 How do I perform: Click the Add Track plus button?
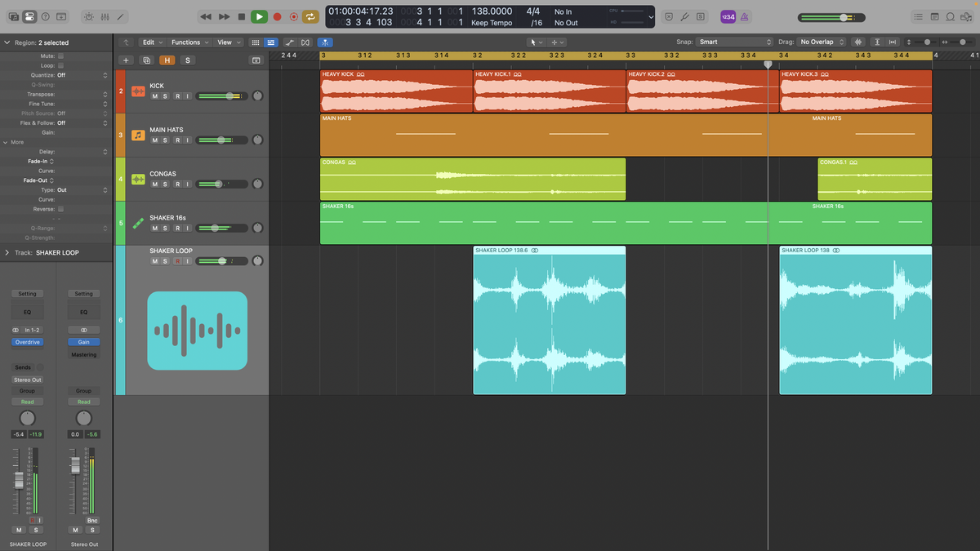126,60
